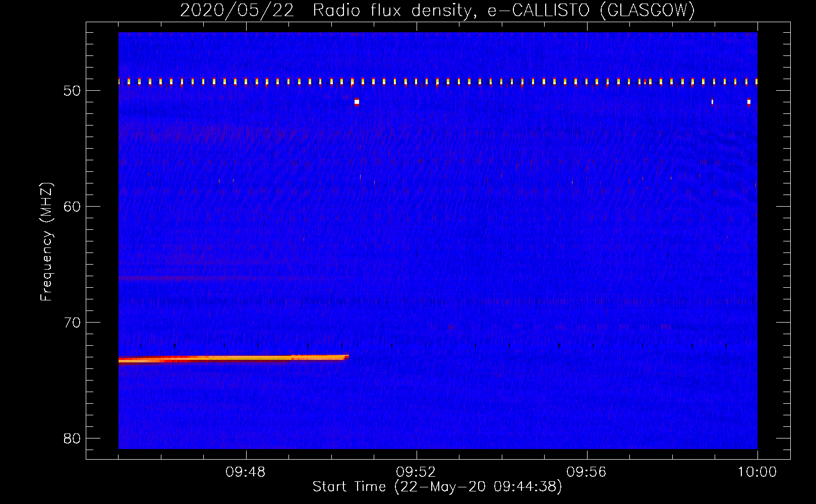Click the bright orange emission band near 73 MHz
The width and height of the screenshot is (816, 504).
233,359
